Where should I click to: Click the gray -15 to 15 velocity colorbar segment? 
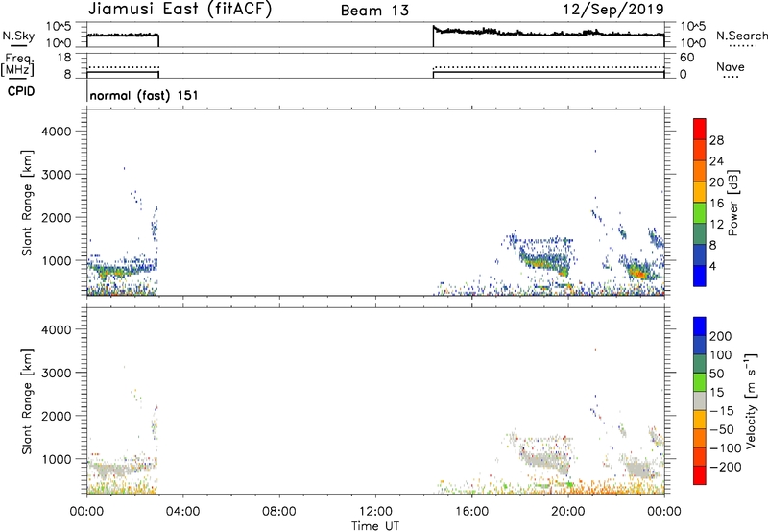pyautogui.click(x=700, y=401)
